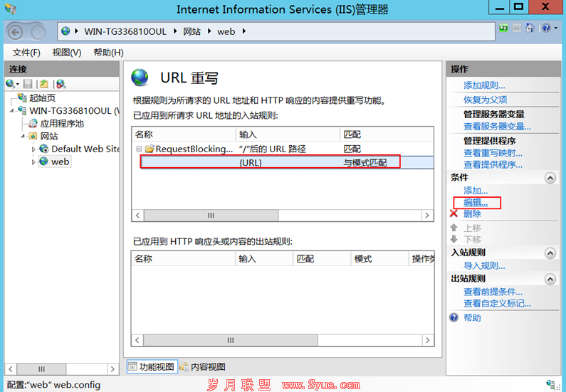Click the IIS Manager app icon in title bar
This screenshot has height=392, width=566.
(11, 9)
